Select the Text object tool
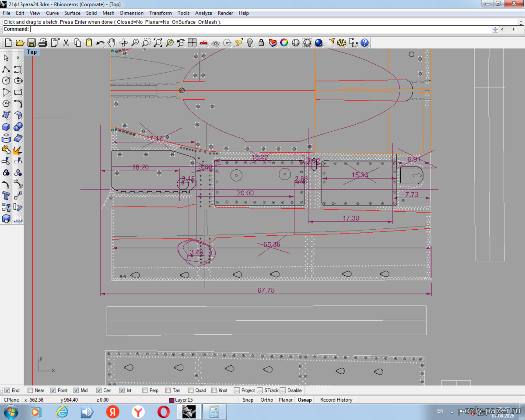Screen dimensions: 525x420 click(x=6, y=196)
